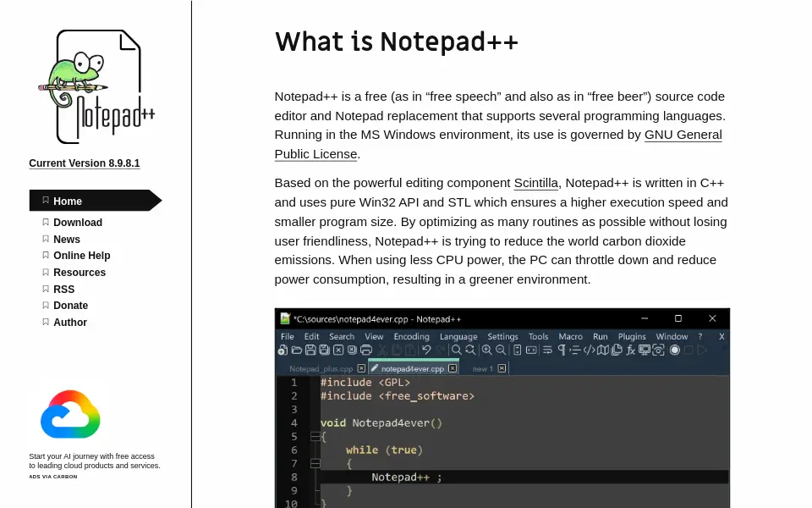The image size is (812, 508).
Task: Open the Document Map icon
Action: pyautogui.click(x=603, y=350)
